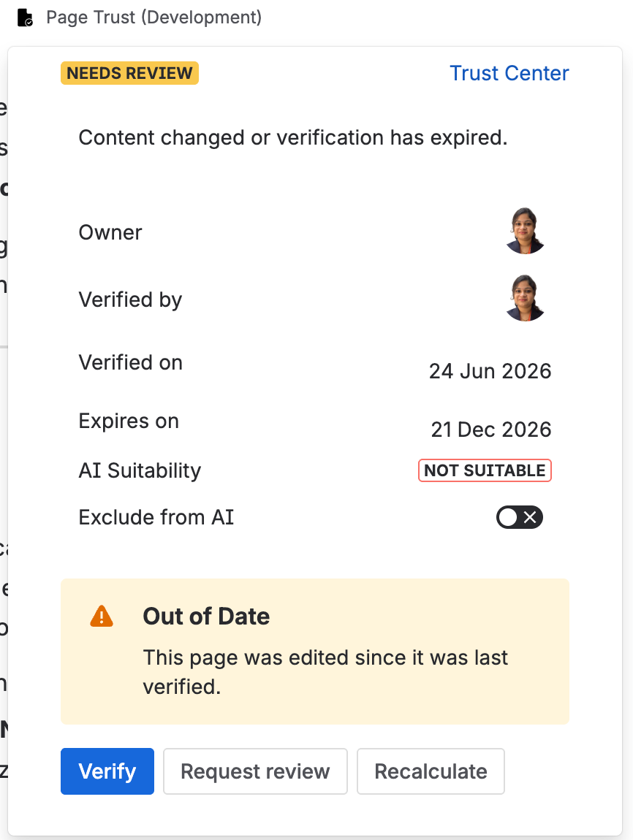Open the Verified by user avatar

(x=526, y=299)
